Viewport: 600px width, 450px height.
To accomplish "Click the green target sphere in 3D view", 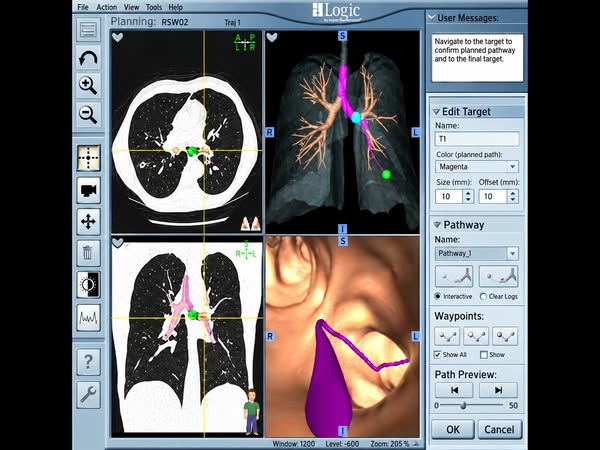I will (386, 174).
